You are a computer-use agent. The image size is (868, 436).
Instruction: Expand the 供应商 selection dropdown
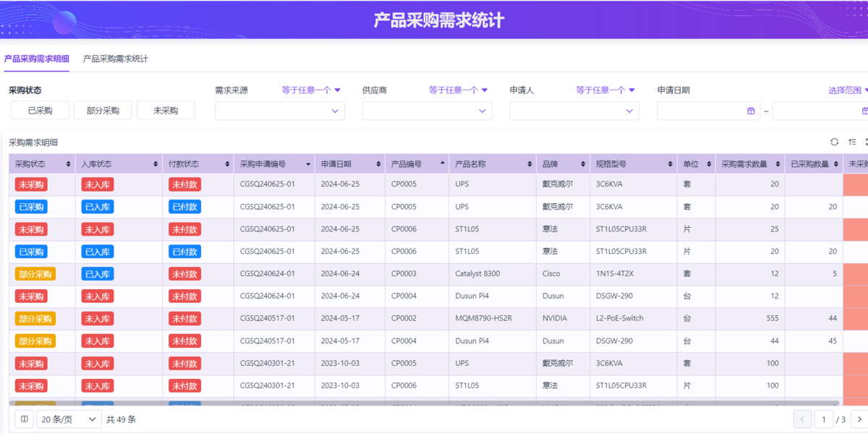pyautogui.click(x=427, y=111)
